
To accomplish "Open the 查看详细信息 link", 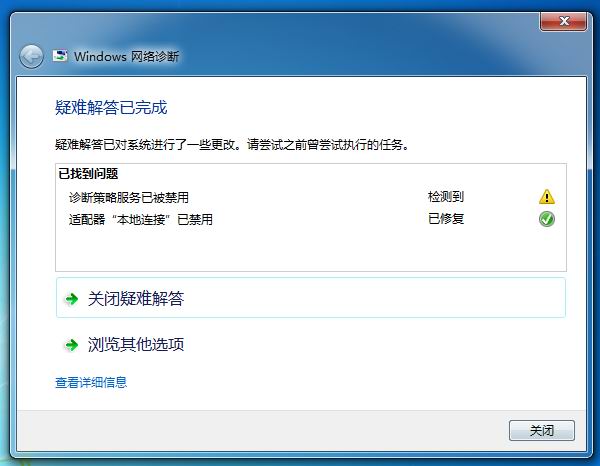I will coord(91,382).
